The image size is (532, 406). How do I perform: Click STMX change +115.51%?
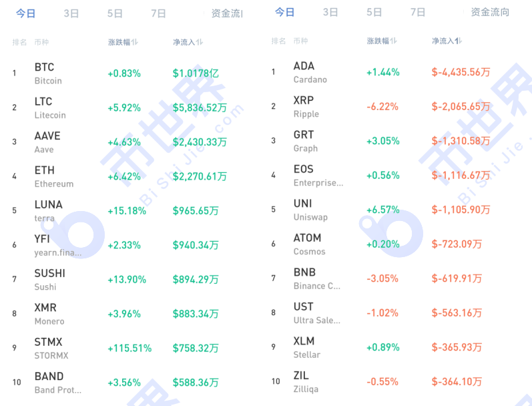point(129,349)
